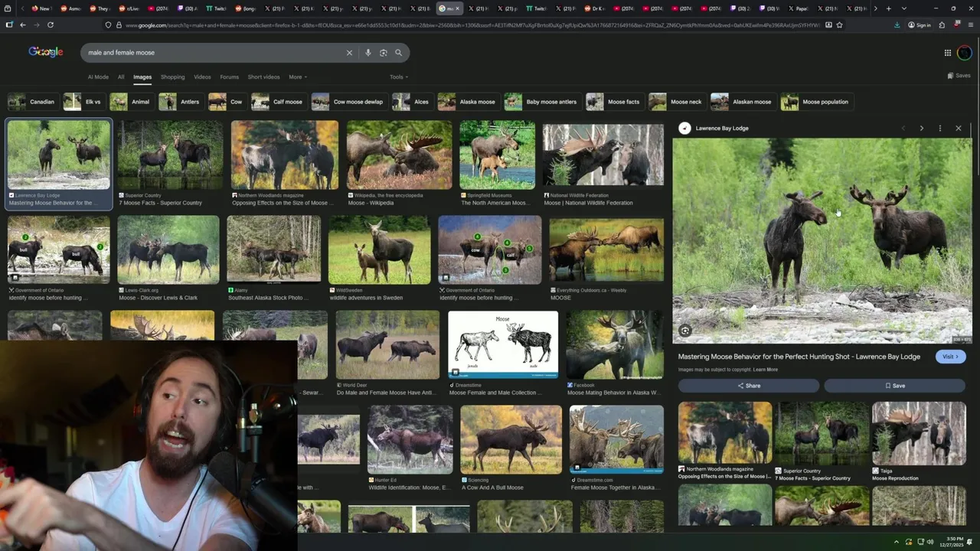Click the magnifier search submit icon
The image size is (980, 551).
point(398,53)
